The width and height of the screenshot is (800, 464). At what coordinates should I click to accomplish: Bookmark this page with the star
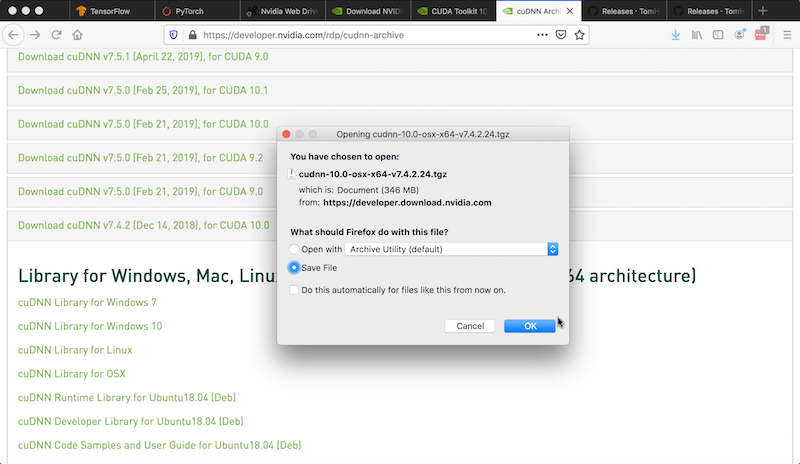[579, 35]
